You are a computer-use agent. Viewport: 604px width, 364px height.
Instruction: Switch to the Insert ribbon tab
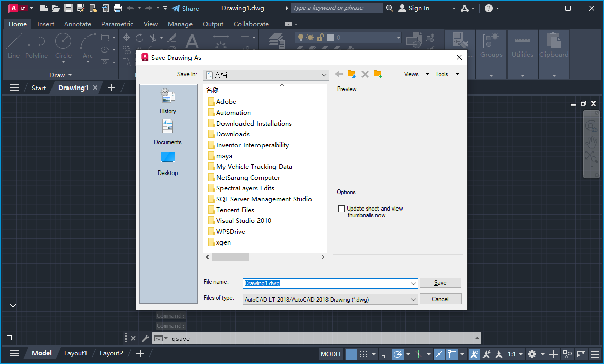[45, 24]
